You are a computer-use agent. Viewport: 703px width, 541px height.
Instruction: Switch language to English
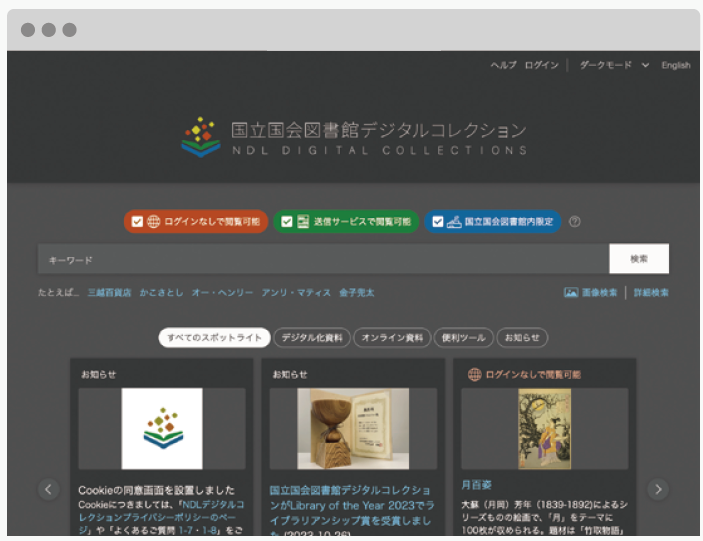[x=676, y=65]
